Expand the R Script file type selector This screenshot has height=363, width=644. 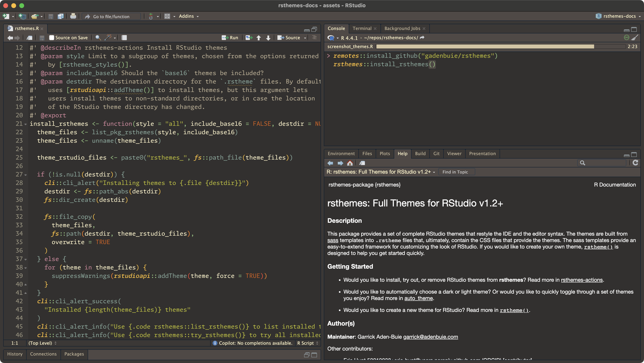[308, 343]
